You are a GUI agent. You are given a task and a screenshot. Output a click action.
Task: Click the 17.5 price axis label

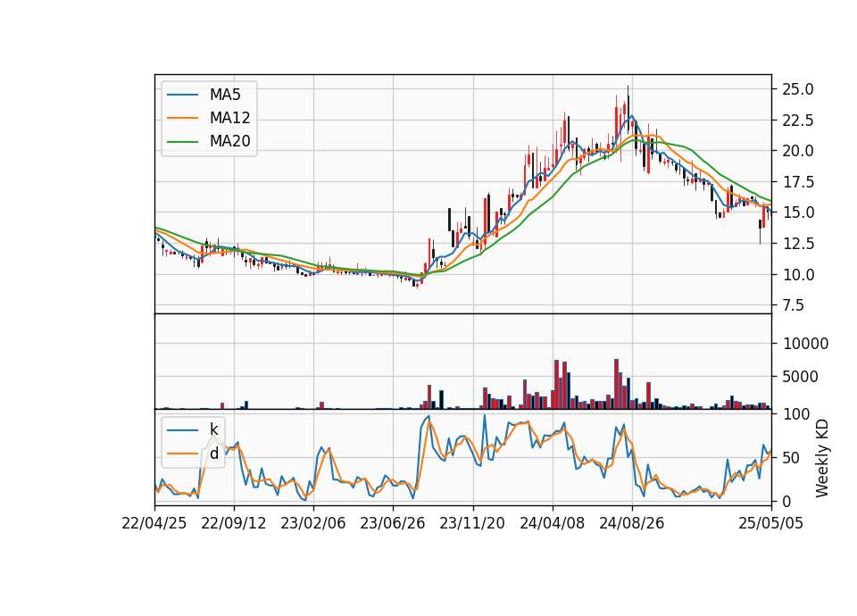tap(798, 182)
